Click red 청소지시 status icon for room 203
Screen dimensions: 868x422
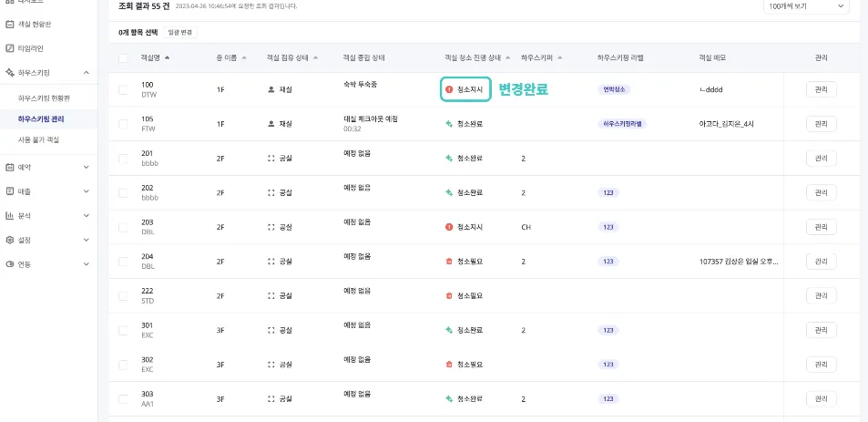(449, 226)
